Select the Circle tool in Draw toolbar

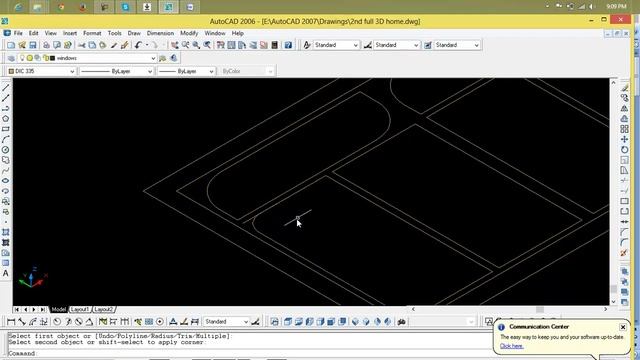(x=6, y=150)
